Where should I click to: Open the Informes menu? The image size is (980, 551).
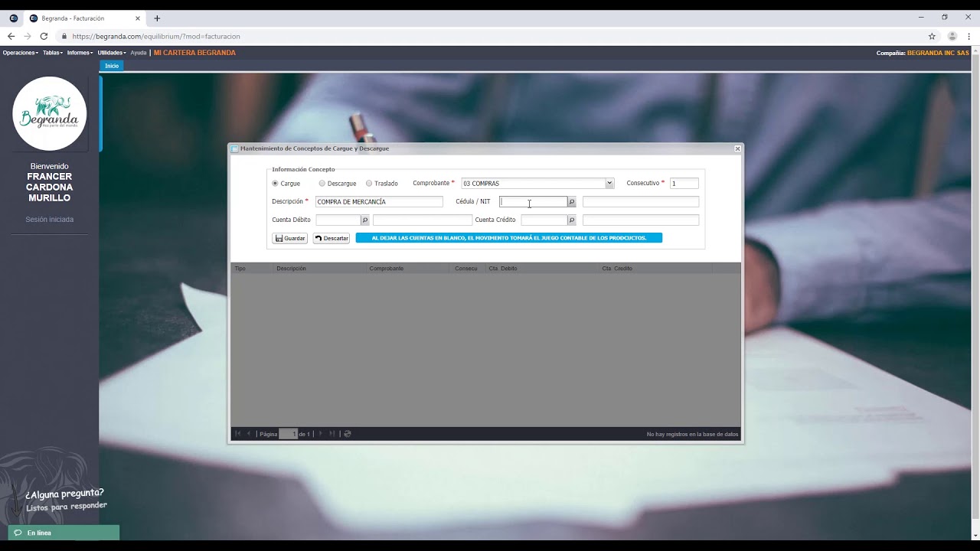(80, 53)
